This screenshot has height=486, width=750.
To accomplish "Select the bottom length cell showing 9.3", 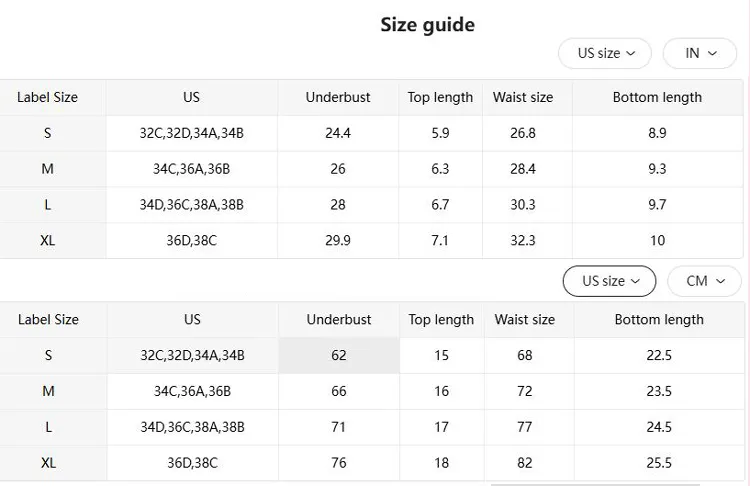I will [x=657, y=169].
